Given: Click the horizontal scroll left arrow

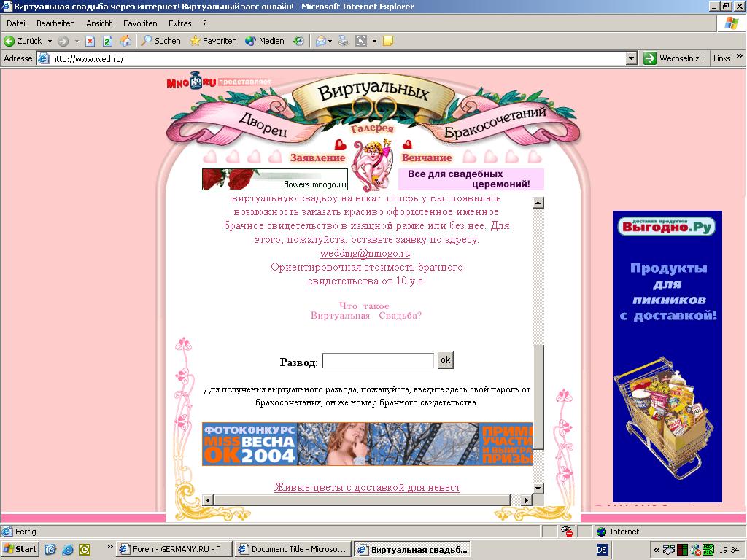Looking at the screenshot, I should pyautogui.click(x=208, y=500).
